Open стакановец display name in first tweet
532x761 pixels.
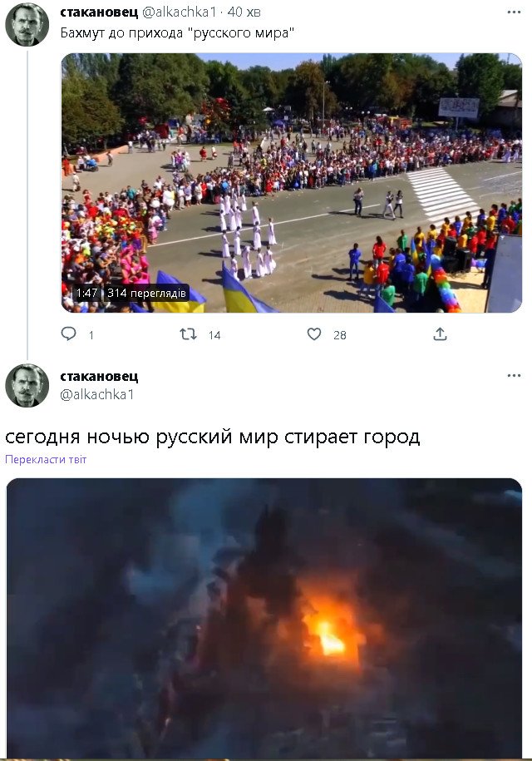[x=99, y=12]
